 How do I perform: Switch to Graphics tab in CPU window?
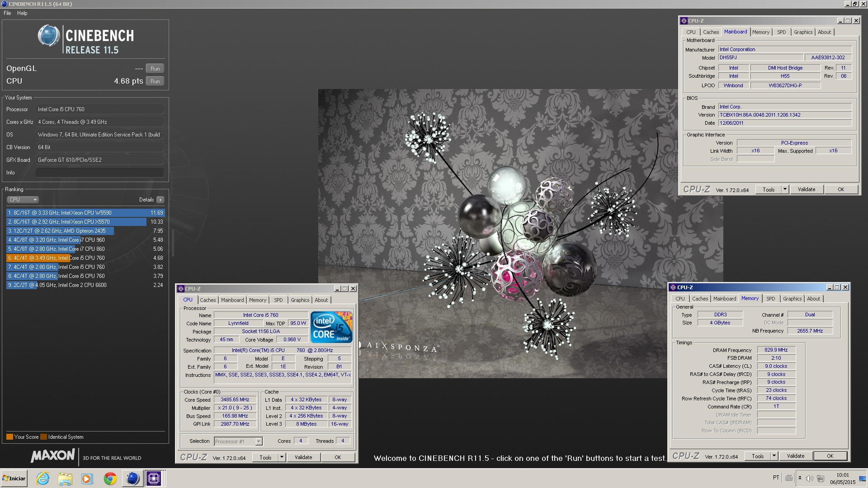[x=300, y=300]
